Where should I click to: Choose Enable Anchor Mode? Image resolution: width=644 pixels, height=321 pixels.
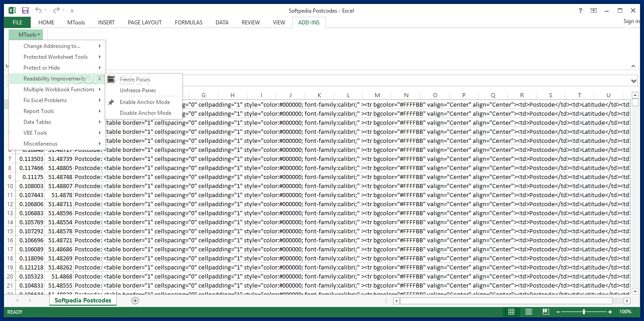click(144, 102)
